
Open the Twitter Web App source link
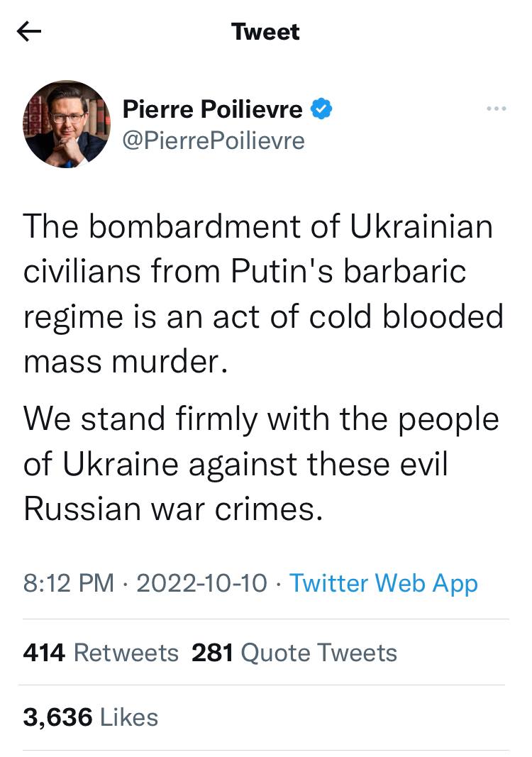[384, 582]
